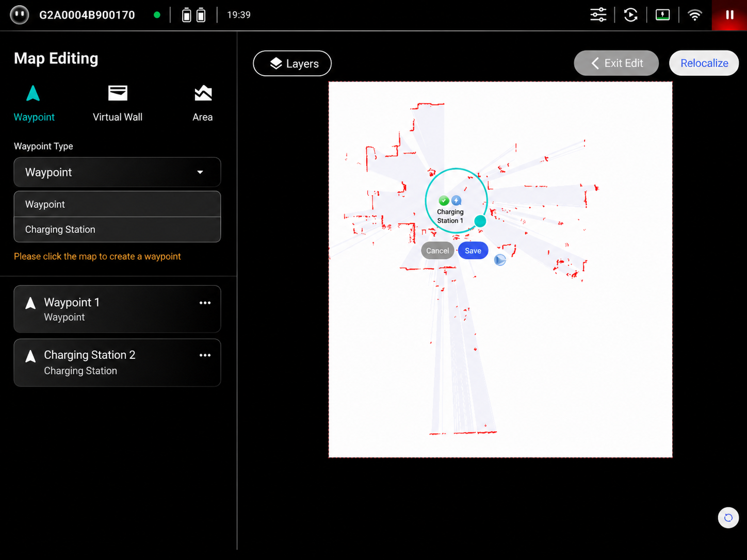Image resolution: width=747 pixels, height=560 pixels.
Task: Open more options for Charging Station 2
Action: [x=205, y=355]
